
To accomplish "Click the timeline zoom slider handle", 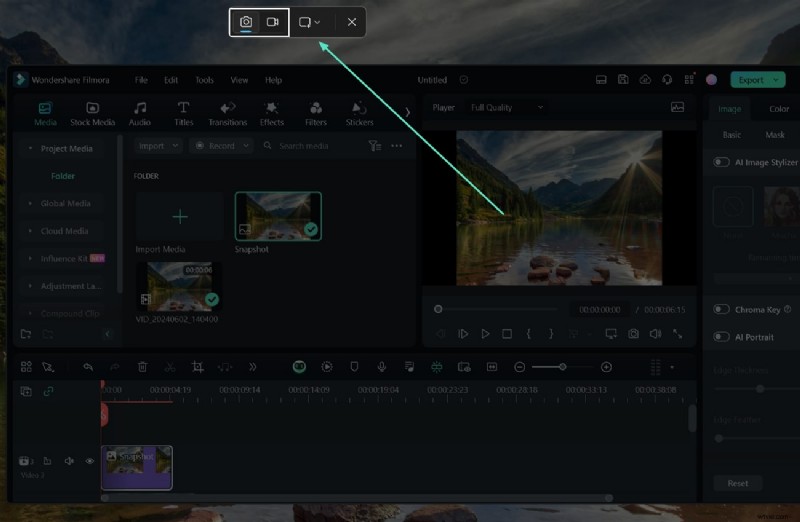I will (x=563, y=367).
